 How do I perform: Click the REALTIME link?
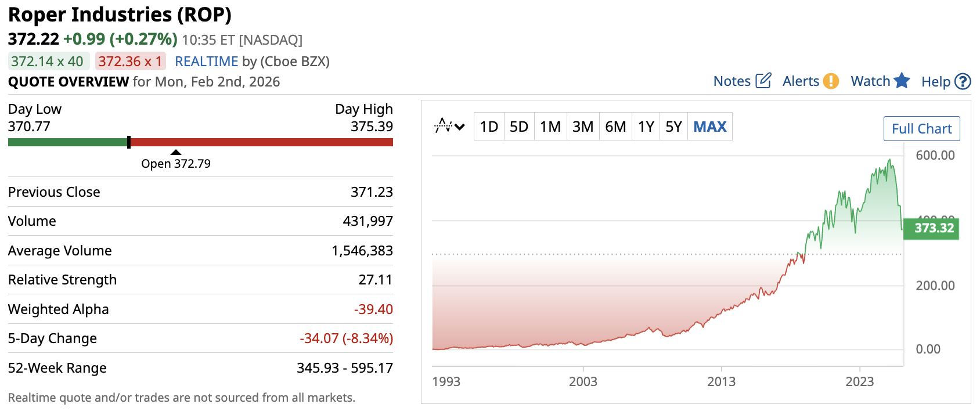click(207, 62)
